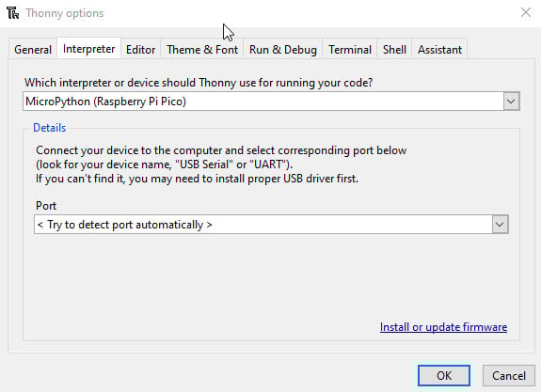Expand interpreter list using its dropdown arrow

point(511,102)
